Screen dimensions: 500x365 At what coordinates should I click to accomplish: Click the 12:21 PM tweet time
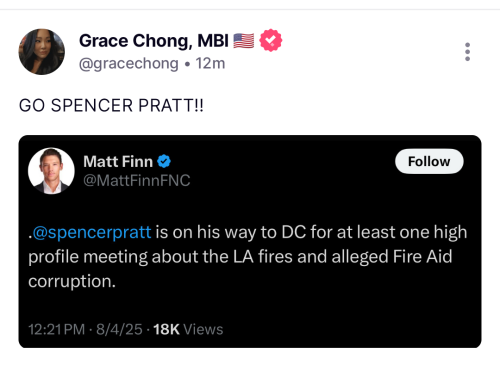tap(56, 329)
